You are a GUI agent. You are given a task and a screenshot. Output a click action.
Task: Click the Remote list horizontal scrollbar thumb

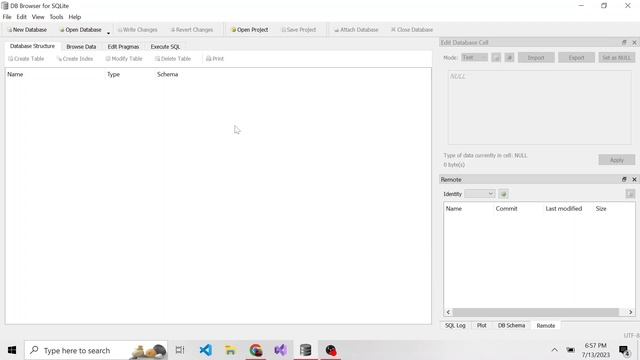pos(536,312)
